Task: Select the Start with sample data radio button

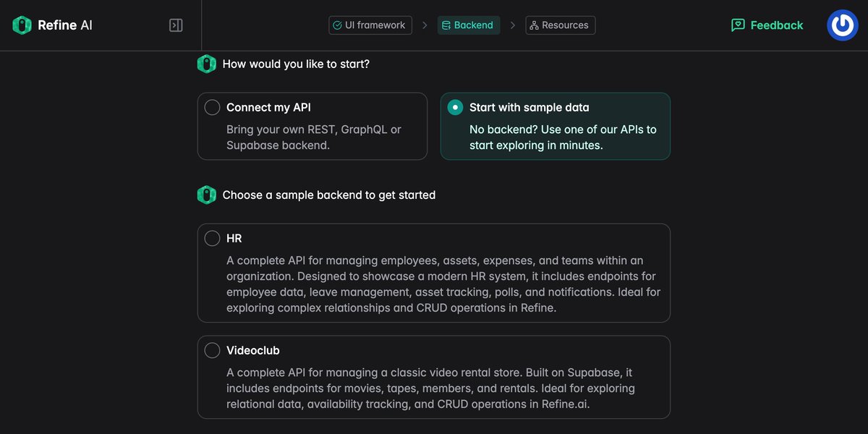Action: click(455, 107)
